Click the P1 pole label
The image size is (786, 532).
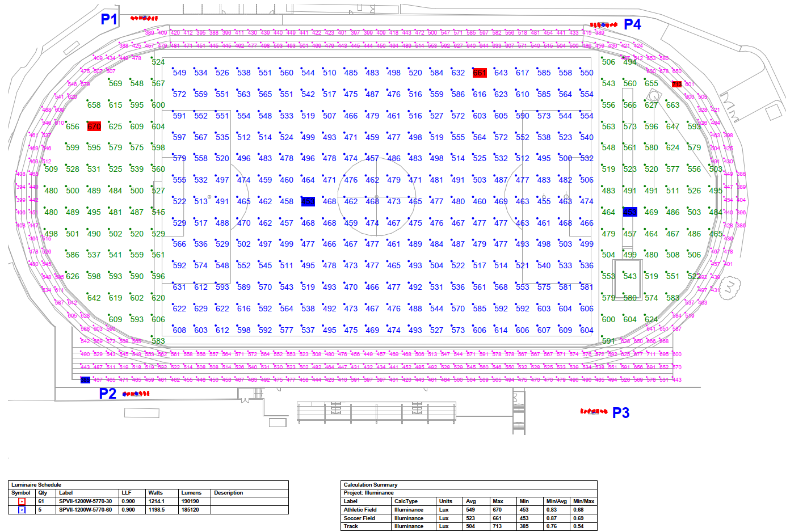[x=108, y=19]
